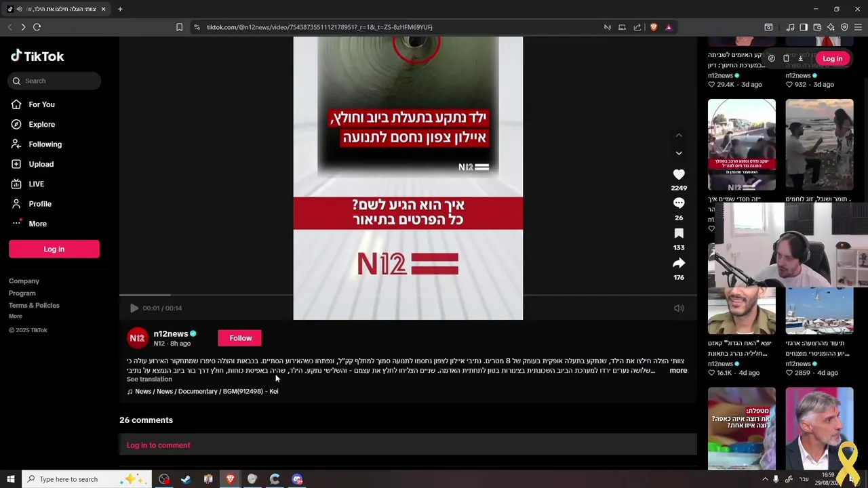Mute the TikTok tab audio

[19, 9]
